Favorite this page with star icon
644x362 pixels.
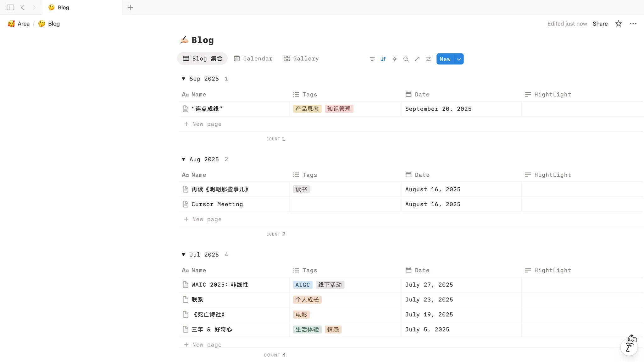[619, 24]
